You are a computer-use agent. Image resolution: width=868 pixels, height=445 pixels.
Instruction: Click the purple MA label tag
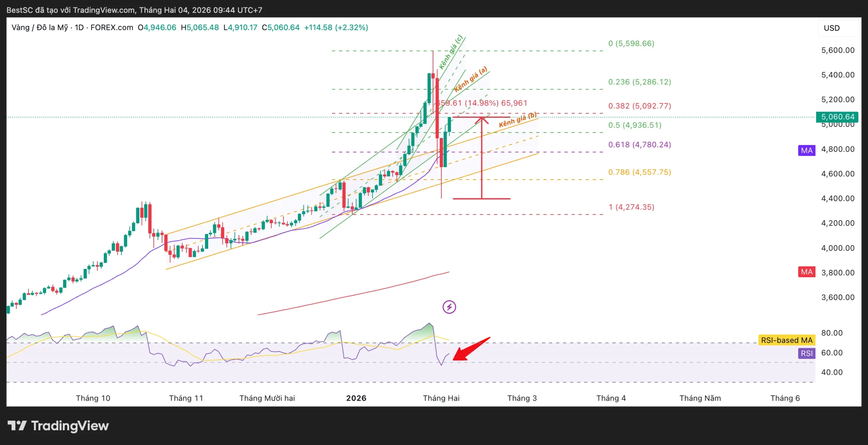[x=807, y=150]
